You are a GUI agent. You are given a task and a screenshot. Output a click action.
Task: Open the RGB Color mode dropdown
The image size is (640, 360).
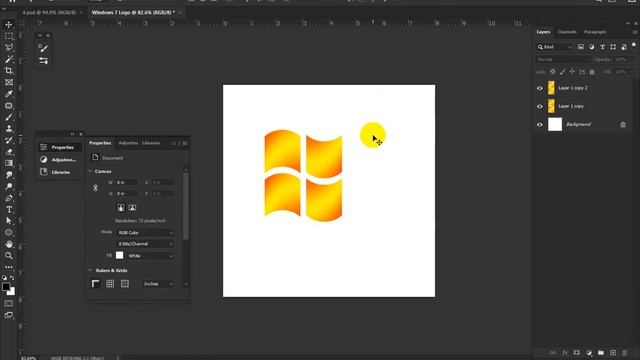145,233
